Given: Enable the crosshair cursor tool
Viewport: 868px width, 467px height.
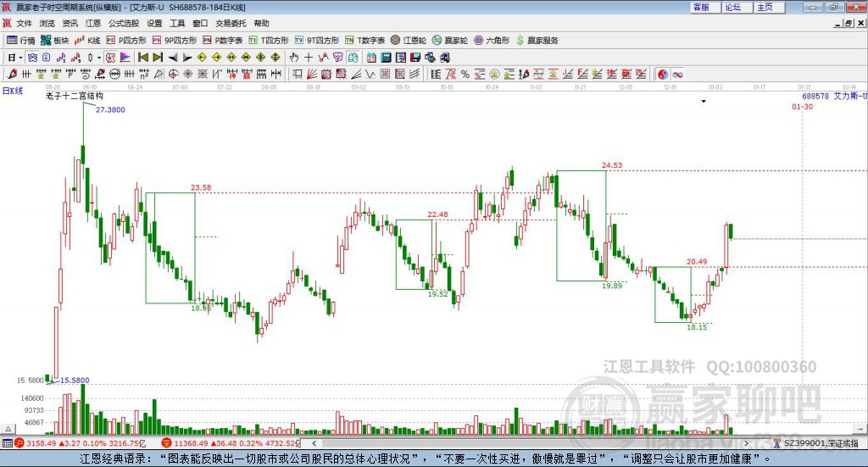Looking at the screenshot, I should pos(309,58).
